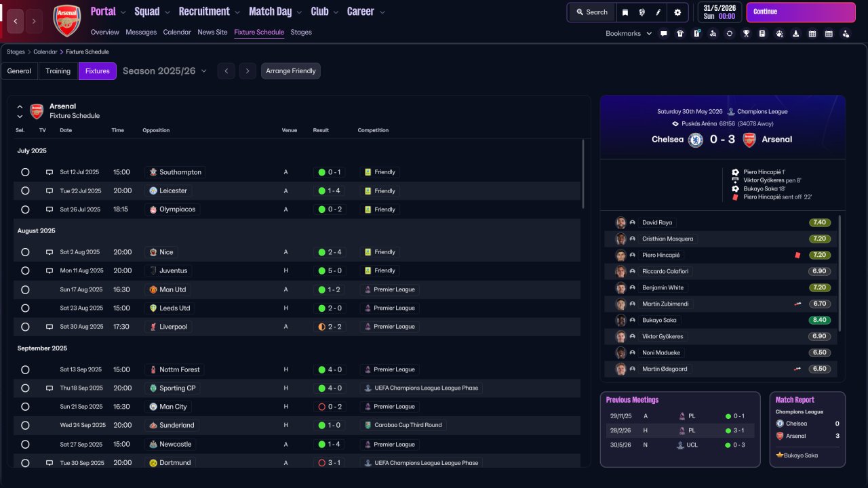The width and height of the screenshot is (868, 488).
Task: Go to the next season with the right arrow button
Action: click(248, 71)
